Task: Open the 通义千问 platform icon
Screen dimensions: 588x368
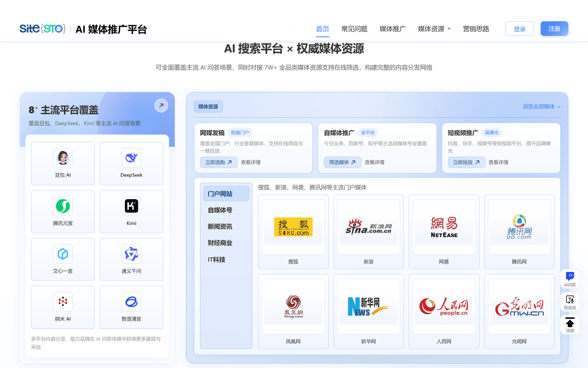Action: 131,254
